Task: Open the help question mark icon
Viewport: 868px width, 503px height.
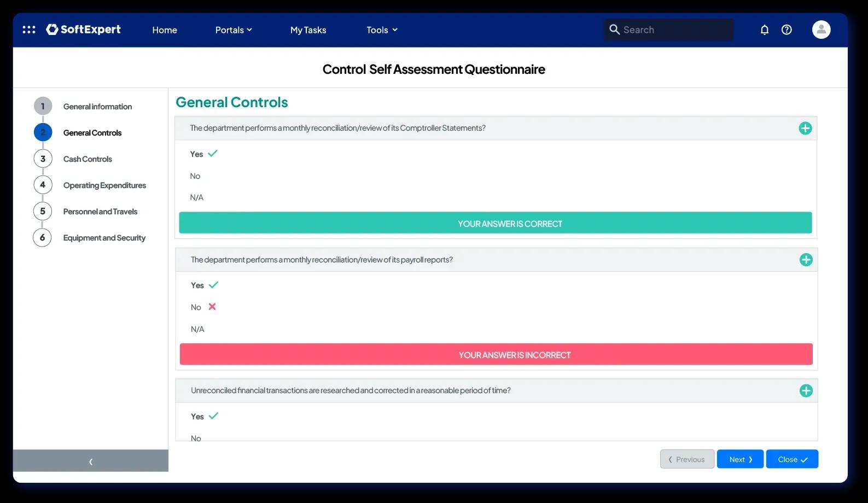Action: tap(787, 30)
